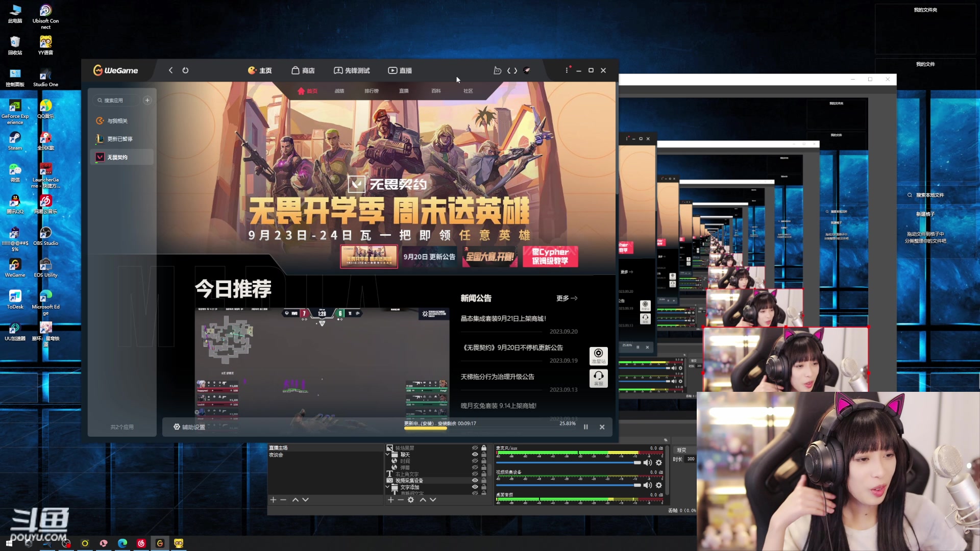Open the WeGame three-dot menu icon
Screen dimensions: 980x551
coord(567,70)
